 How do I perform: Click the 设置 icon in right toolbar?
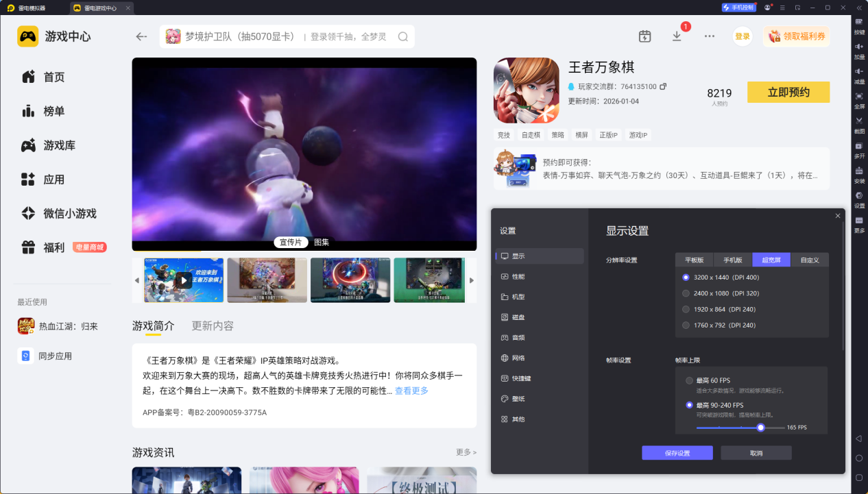859,199
